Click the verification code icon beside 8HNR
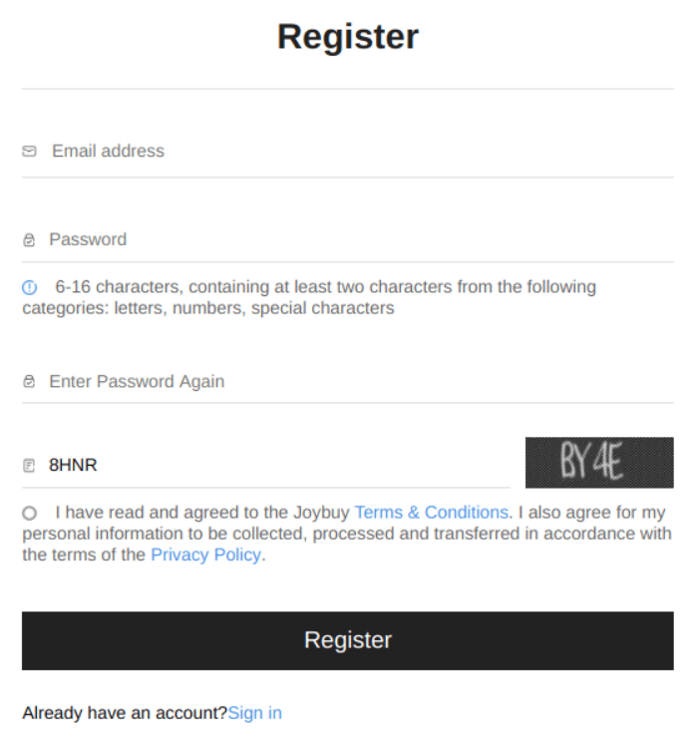Image resolution: width=700 pixels, height=741 pixels. (x=29, y=466)
